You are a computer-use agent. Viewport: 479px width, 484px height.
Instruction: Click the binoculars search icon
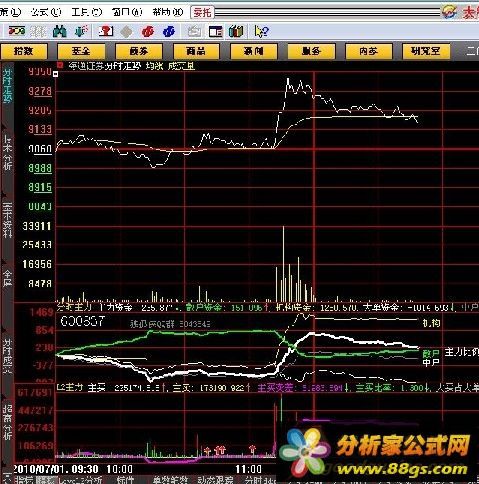60,32
